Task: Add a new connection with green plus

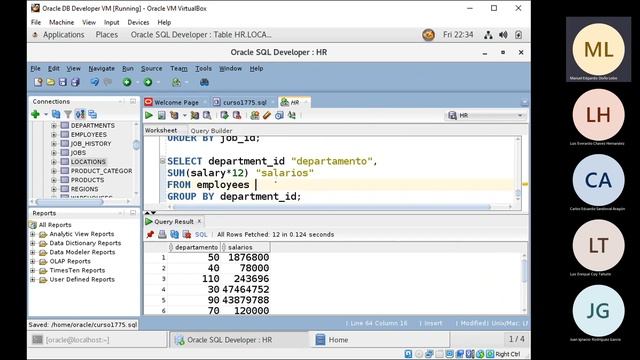Action: (x=36, y=114)
